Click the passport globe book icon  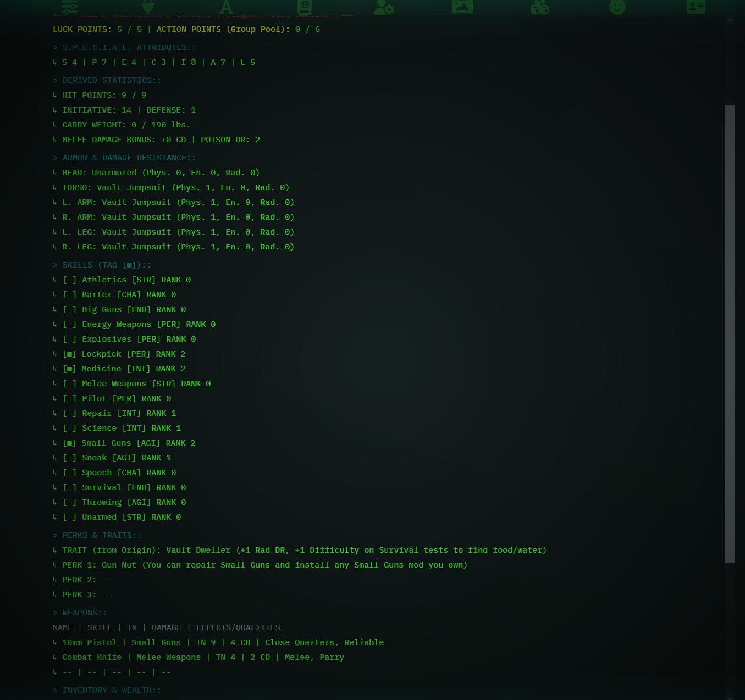pos(305,7)
